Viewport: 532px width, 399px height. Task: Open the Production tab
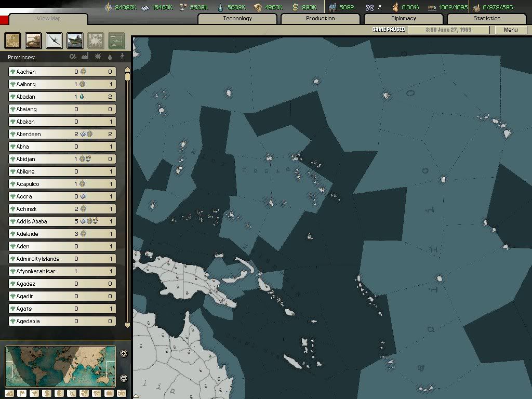pyautogui.click(x=320, y=19)
